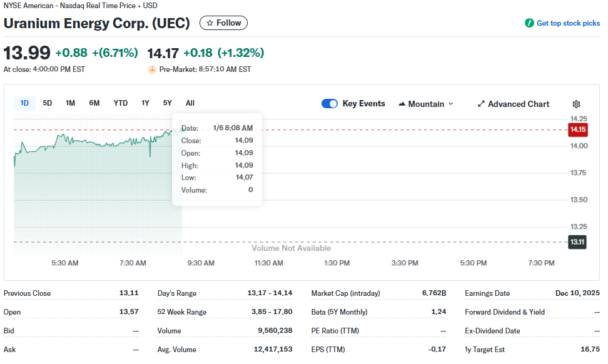Viewport: 608px width, 364px height.
Task: Click the Pre-Market sunrise icon
Action: pyautogui.click(x=152, y=69)
